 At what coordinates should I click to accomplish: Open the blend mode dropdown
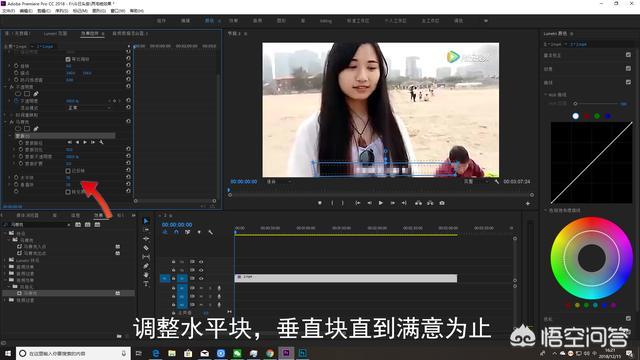click(89, 108)
